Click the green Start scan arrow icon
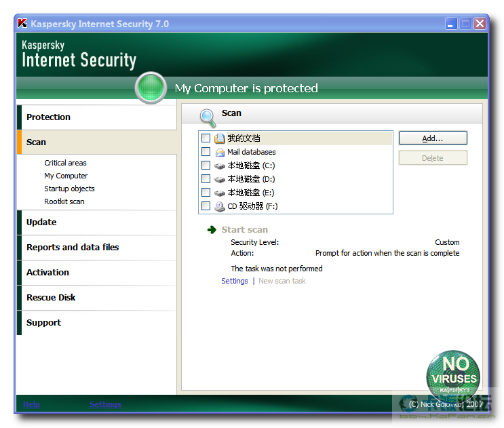This screenshot has width=504, height=428. coord(212,230)
